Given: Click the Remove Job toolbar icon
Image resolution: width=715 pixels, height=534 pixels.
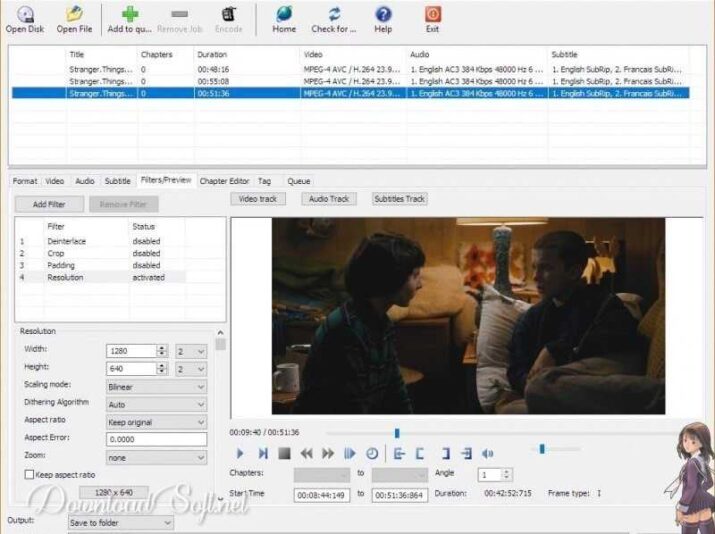Looking at the screenshot, I should 180,20.
